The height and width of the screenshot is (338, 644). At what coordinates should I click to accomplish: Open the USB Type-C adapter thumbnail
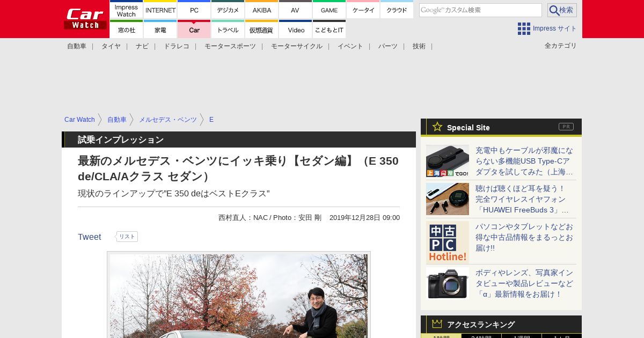(x=448, y=161)
